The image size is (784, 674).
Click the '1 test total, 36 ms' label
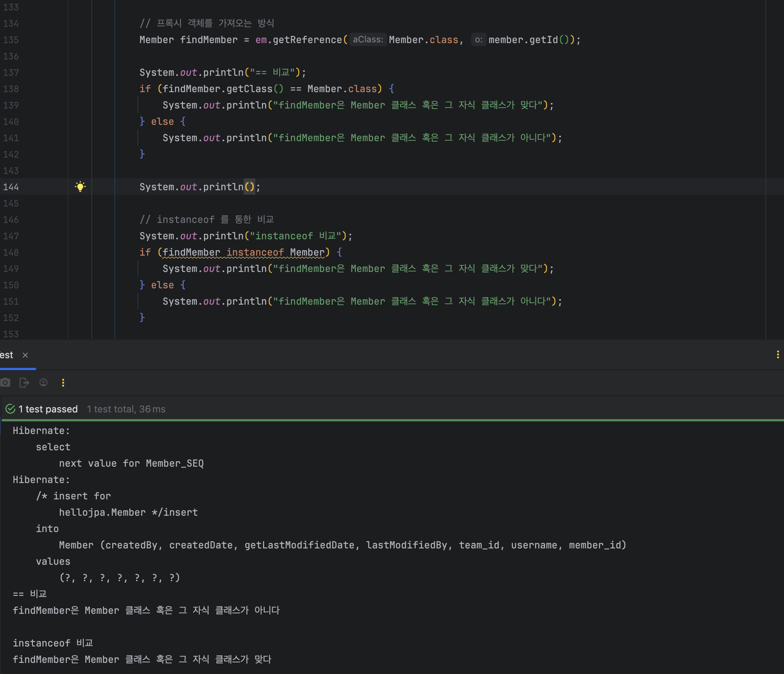coord(126,409)
